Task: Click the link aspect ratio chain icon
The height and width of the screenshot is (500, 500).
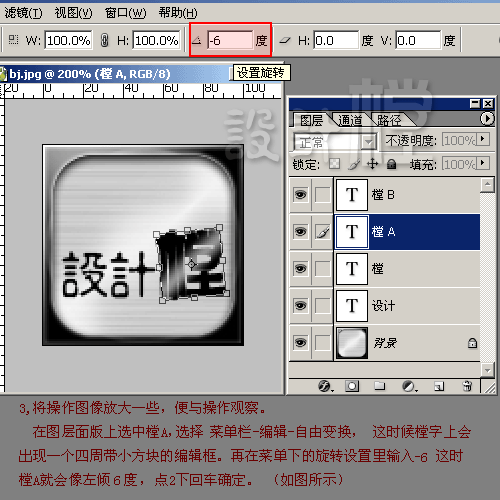Action: coord(105,40)
